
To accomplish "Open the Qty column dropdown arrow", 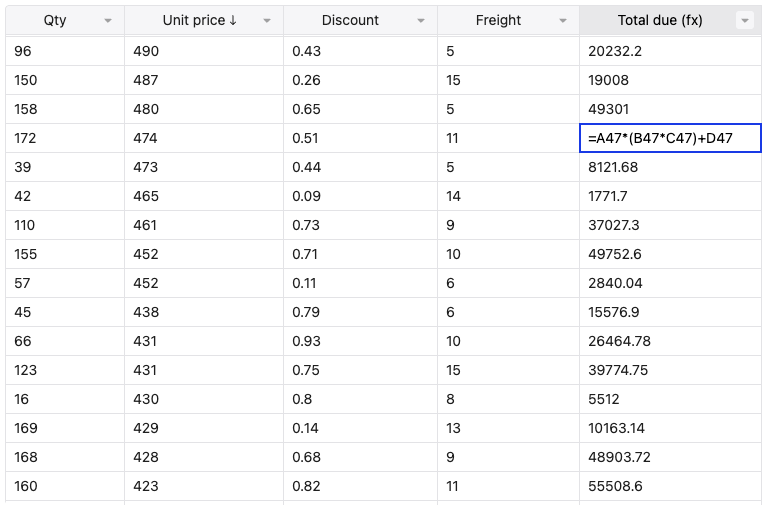I will (x=108, y=21).
